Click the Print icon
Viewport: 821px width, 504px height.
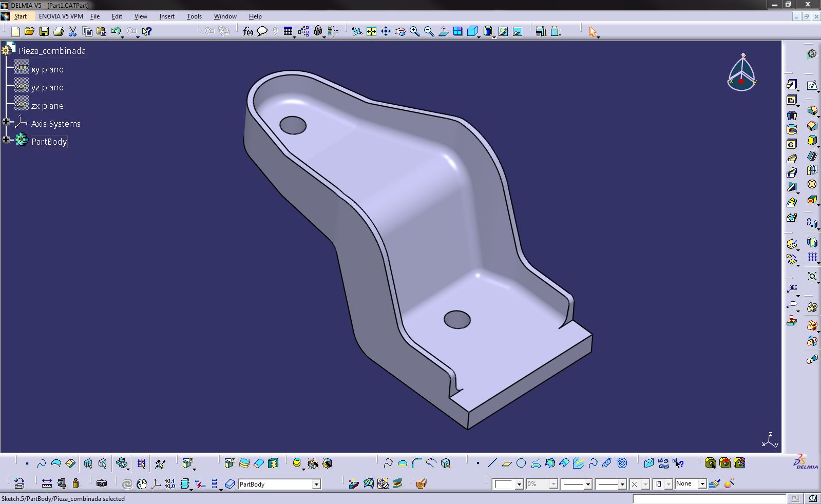point(59,31)
